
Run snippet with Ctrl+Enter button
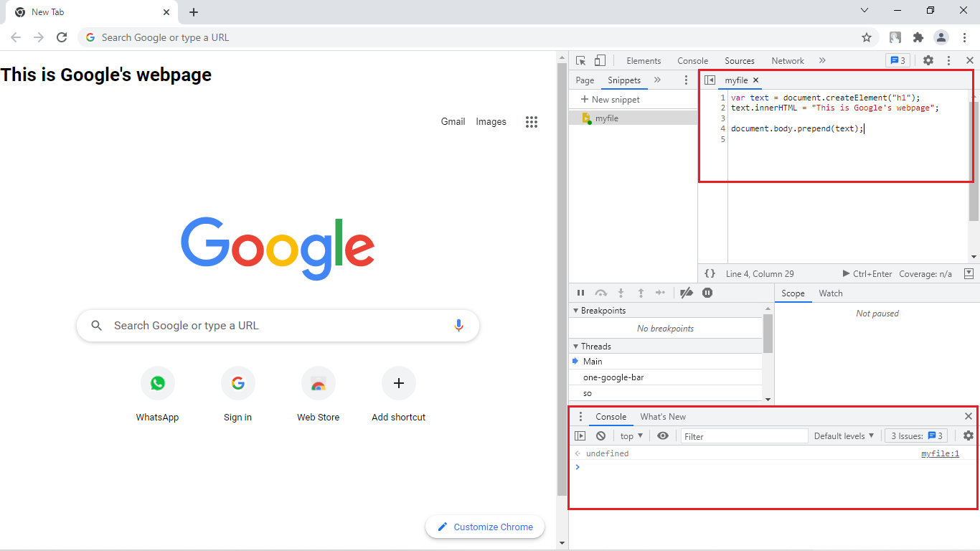click(867, 274)
